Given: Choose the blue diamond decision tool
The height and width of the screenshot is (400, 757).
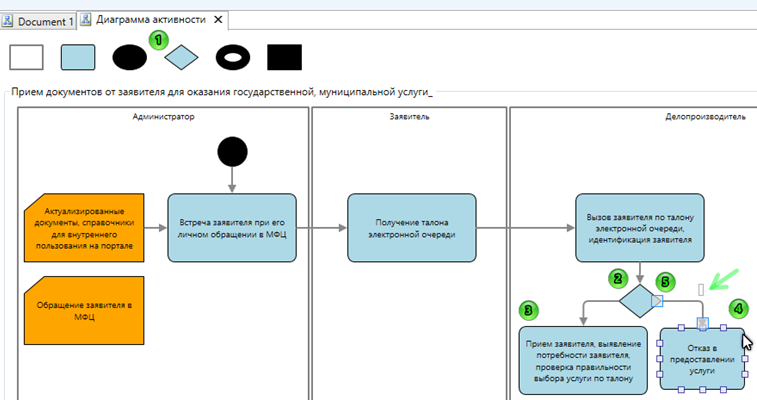Looking at the screenshot, I should coord(181,57).
